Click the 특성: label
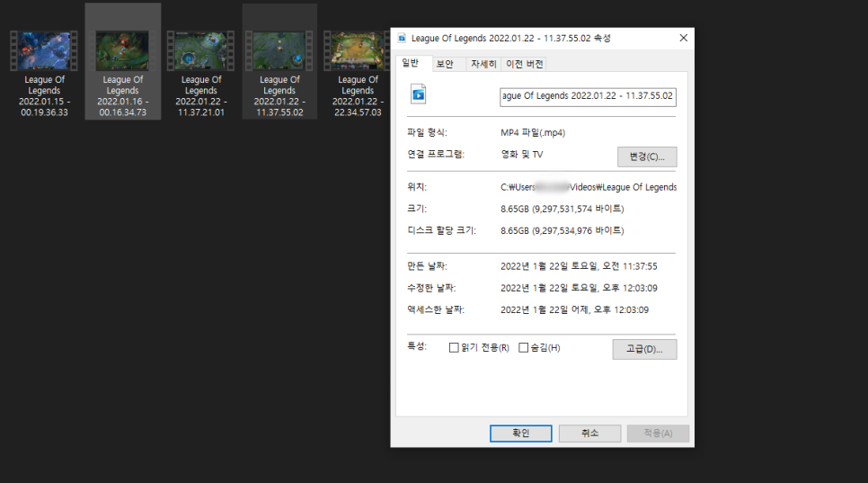868x483 pixels. point(417,346)
